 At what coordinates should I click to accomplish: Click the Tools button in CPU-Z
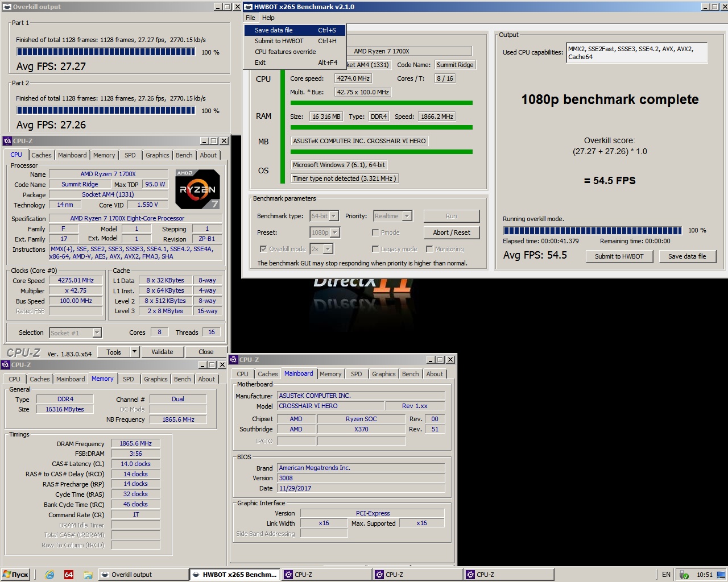pyautogui.click(x=114, y=352)
